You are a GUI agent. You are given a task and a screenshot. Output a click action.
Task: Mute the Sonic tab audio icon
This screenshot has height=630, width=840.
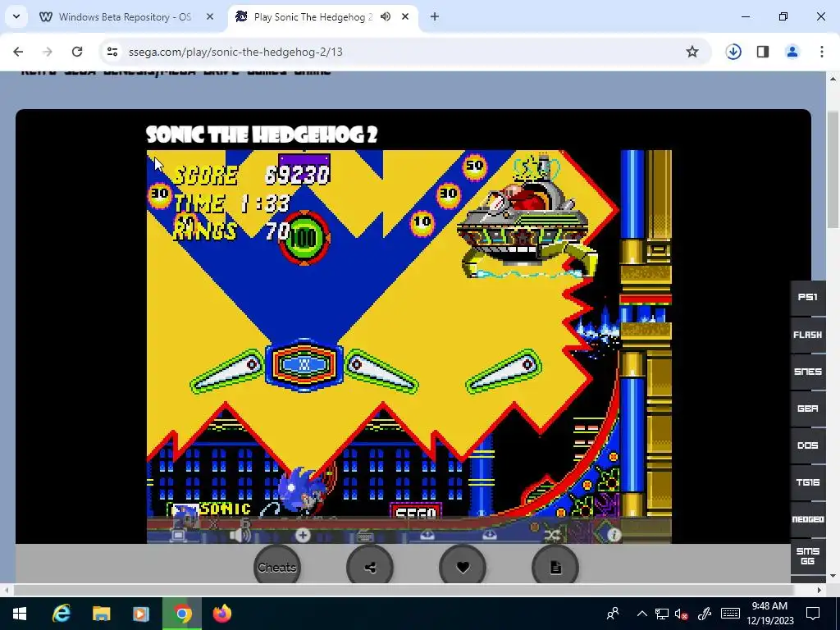click(x=386, y=16)
